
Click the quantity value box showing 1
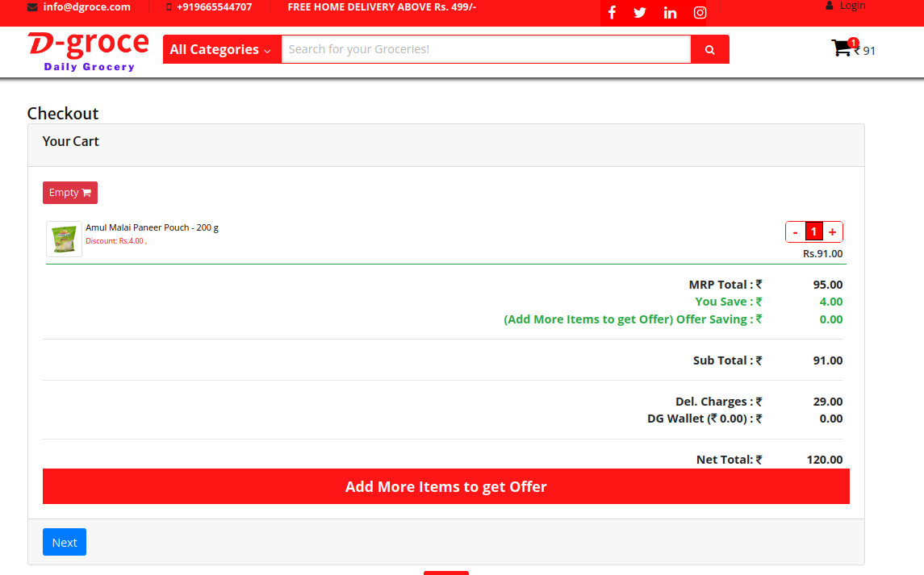(x=813, y=232)
